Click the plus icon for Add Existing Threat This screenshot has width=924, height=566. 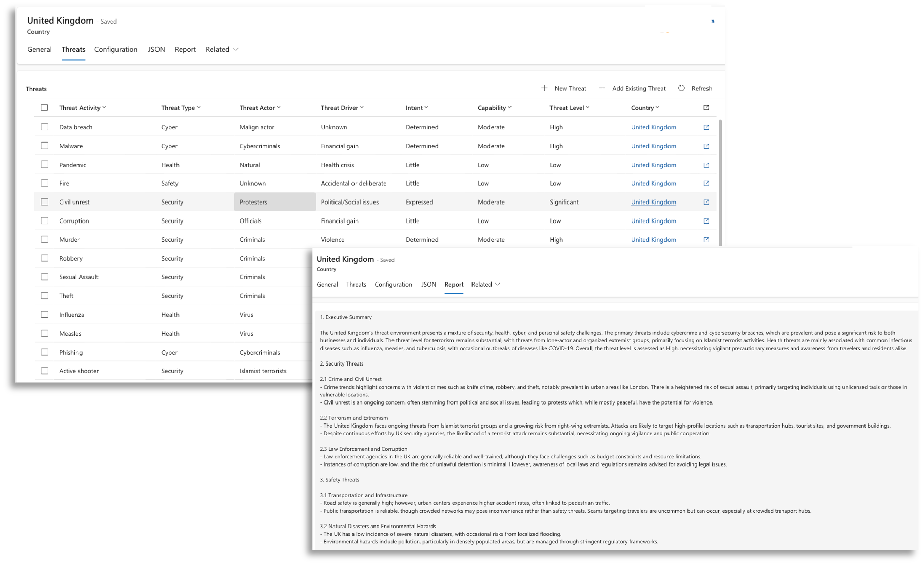coord(602,88)
